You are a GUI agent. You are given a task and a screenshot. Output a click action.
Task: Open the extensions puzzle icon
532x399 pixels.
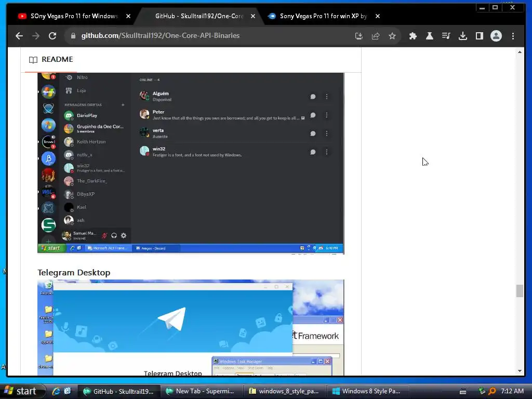click(413, 36)
